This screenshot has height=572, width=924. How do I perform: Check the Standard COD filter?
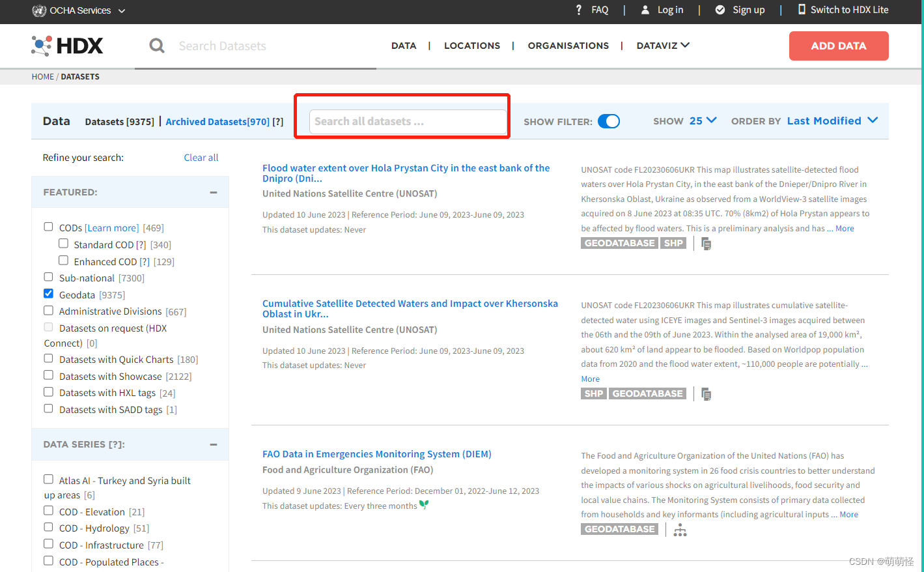pyautogui.click(x=63, y=244)
